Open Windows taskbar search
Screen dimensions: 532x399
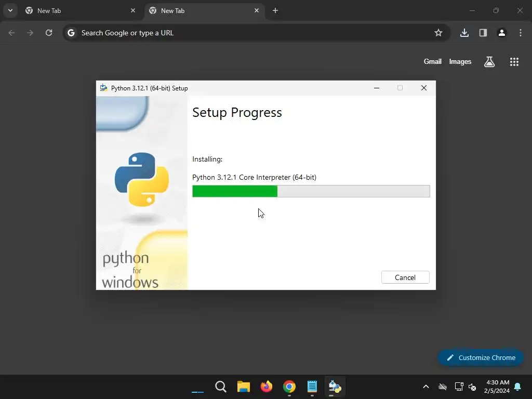(220, 387)
